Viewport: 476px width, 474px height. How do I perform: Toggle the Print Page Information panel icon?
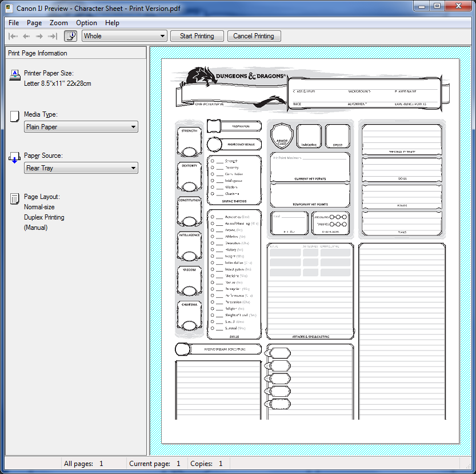point(71,36)
